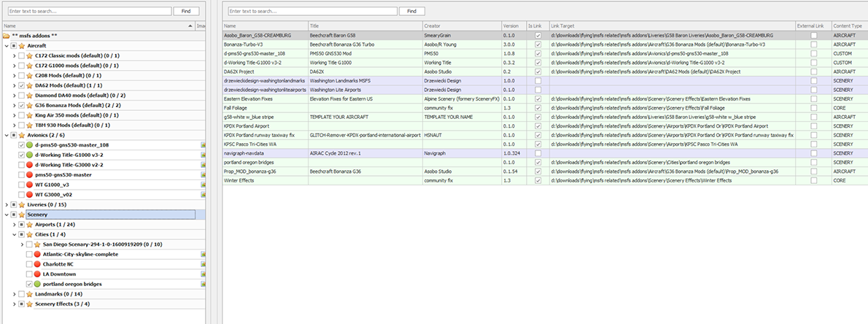Expand the San Diego Scenary node
Image resolution: width=868 pixels, height=324 pixels.
tap(22, 244)
